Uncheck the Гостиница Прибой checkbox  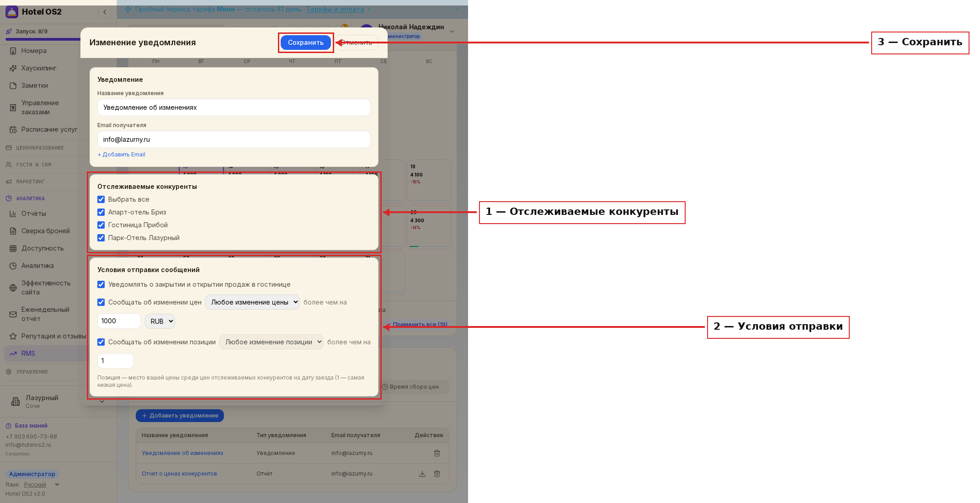pos(101,225)
